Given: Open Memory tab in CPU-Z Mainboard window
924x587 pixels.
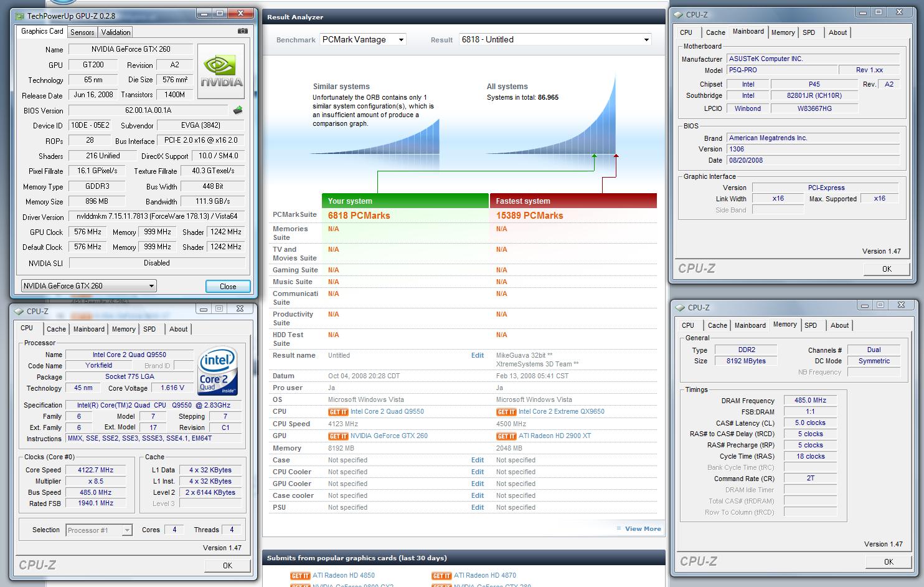Looking at the screenshot, I should point(783,32).
